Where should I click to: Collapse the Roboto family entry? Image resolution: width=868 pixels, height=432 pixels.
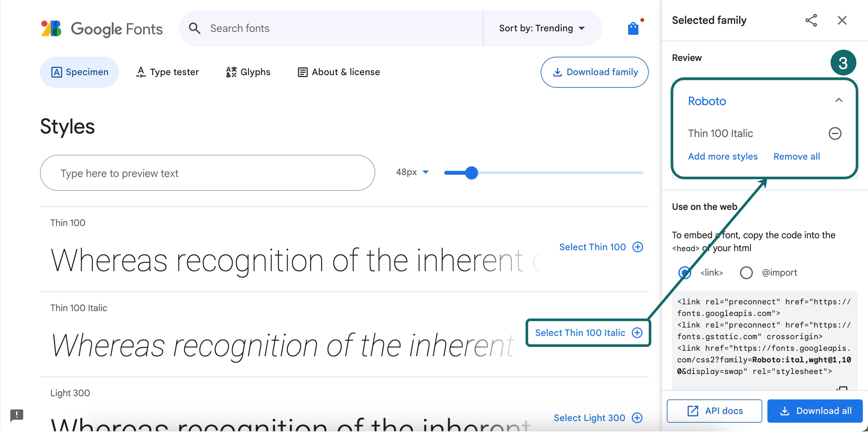pos(839,100)
